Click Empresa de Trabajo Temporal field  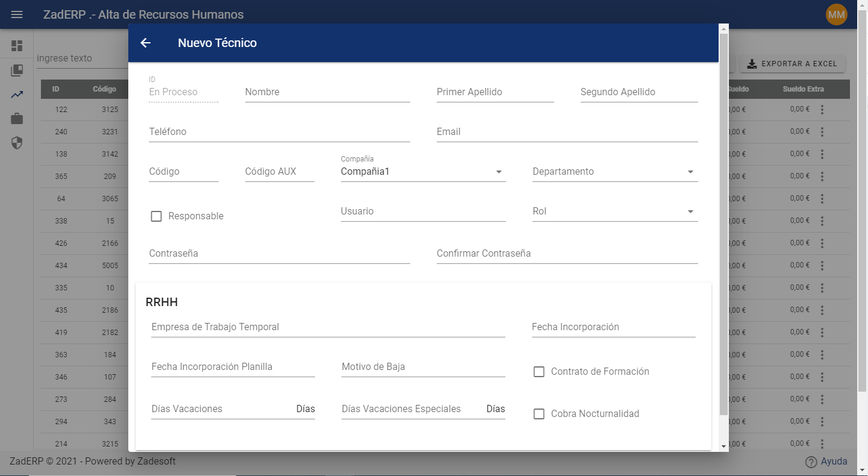(328, 327)
